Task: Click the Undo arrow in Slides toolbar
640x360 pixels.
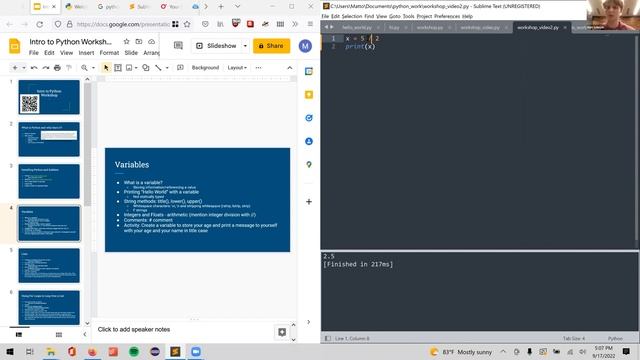Action: [34, 68]
